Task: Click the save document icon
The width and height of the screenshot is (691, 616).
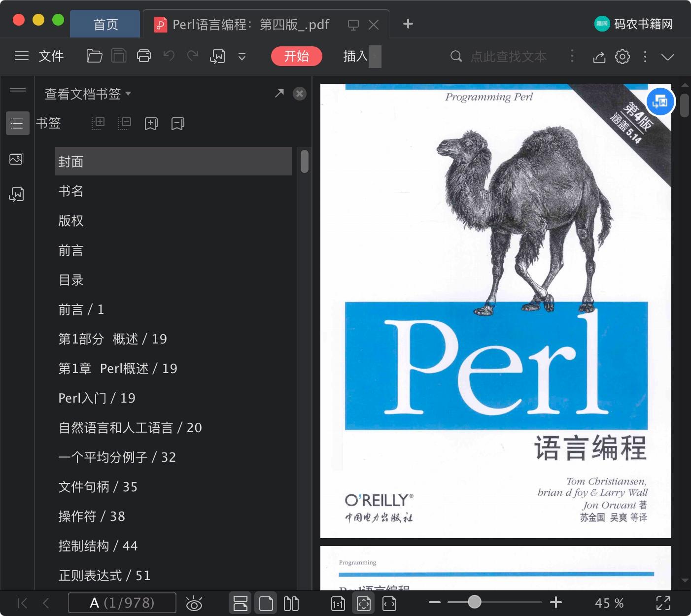Action: (119, 56)
